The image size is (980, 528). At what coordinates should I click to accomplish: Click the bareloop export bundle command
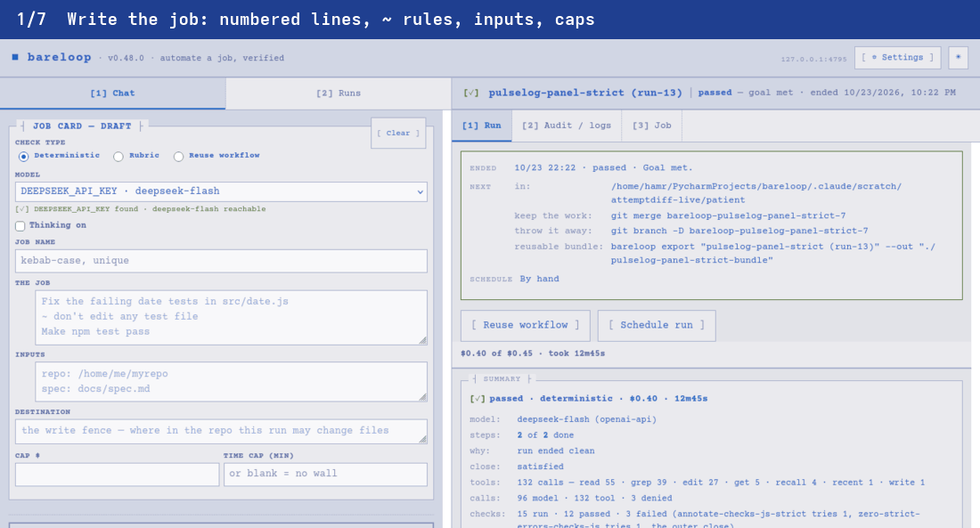pyautogui.click(x=773, y=253)
